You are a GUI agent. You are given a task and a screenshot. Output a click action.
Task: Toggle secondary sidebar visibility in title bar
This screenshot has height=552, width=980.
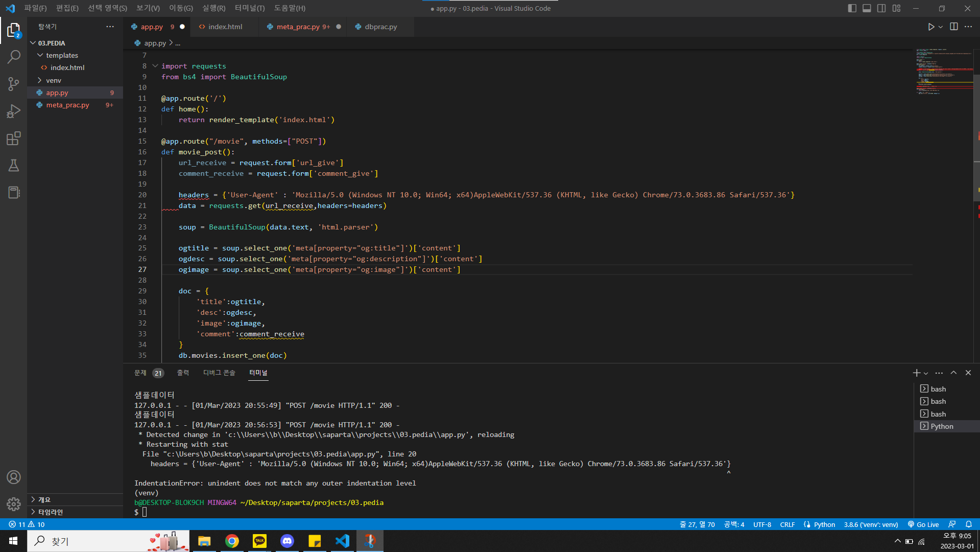click(881, 8)
